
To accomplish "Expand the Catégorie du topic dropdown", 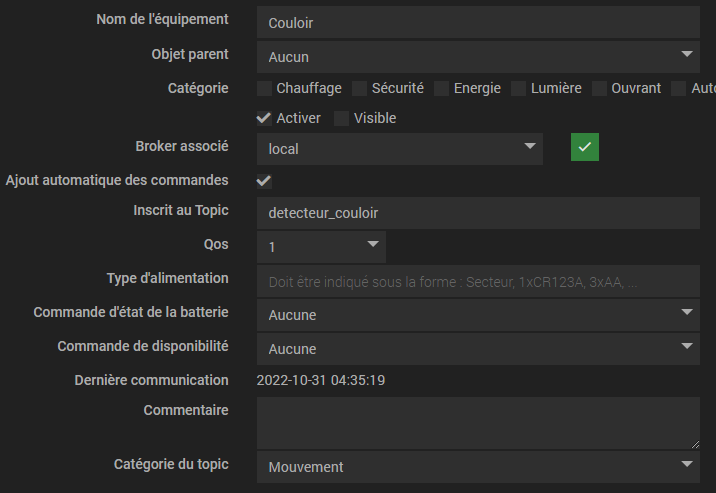I will point(478,466).
